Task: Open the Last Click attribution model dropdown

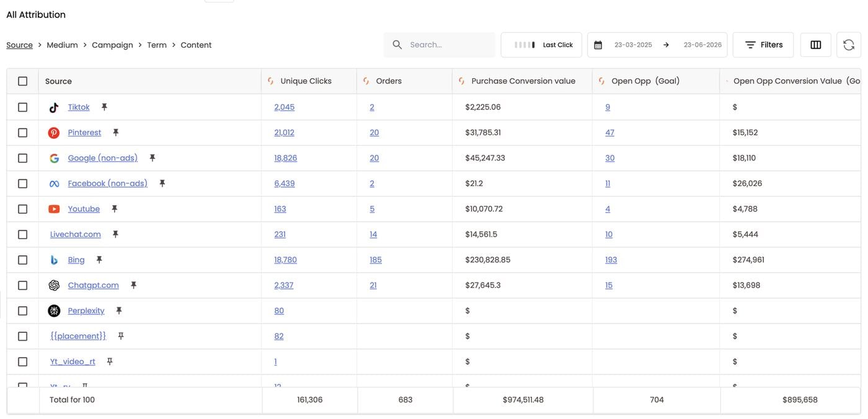Action: 541,45
